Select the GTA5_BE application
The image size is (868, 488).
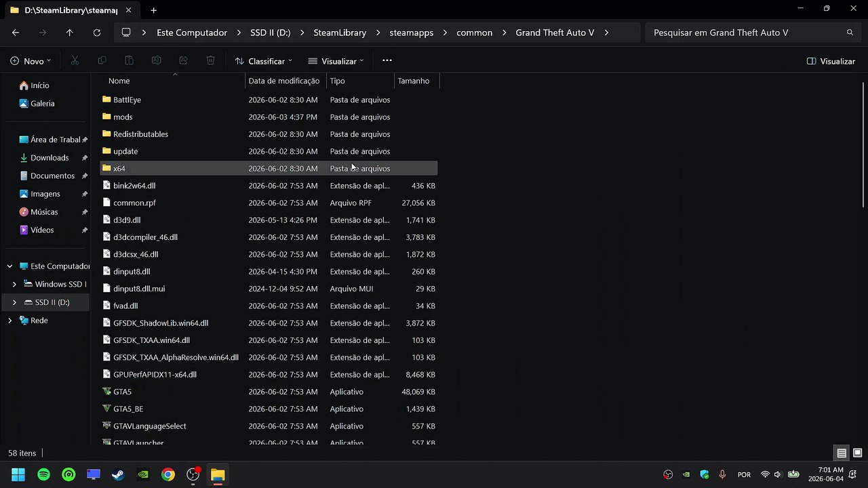pyautogui.click(x=269, y=409)
